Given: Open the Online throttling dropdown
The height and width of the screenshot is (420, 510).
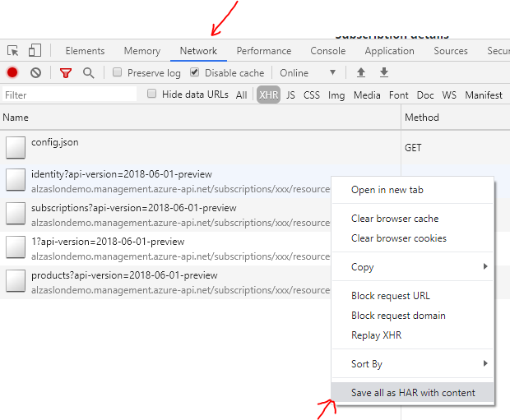Looking at the screenshot, I should (308, 72).
